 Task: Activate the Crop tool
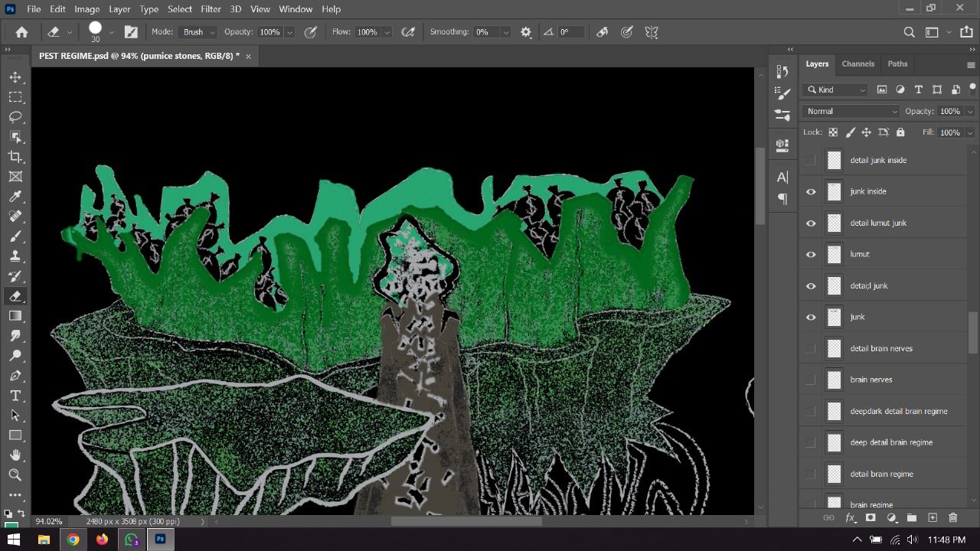click(x=15, y=157)
